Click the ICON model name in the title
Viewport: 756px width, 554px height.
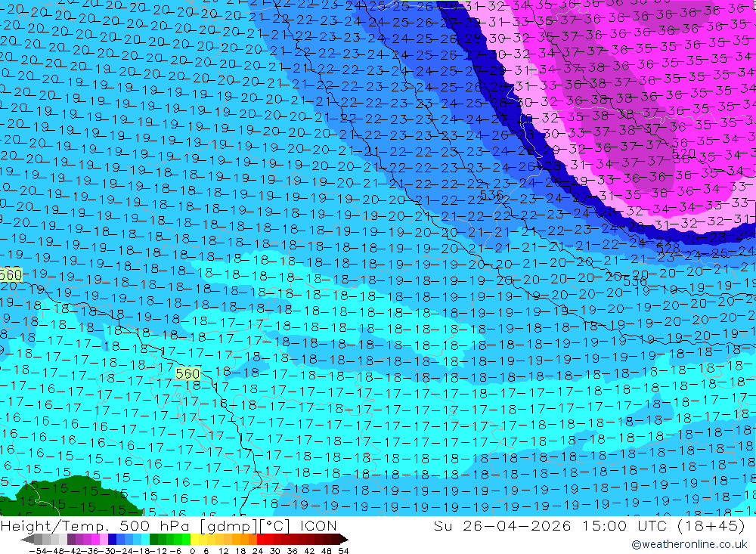[x=318, y=525]
